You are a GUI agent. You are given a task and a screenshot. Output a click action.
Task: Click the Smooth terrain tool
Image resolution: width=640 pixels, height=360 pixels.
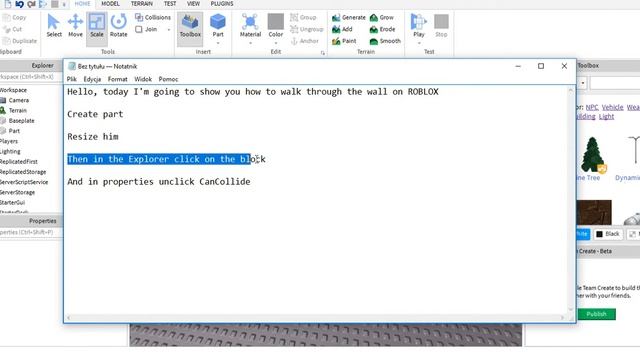385,41
